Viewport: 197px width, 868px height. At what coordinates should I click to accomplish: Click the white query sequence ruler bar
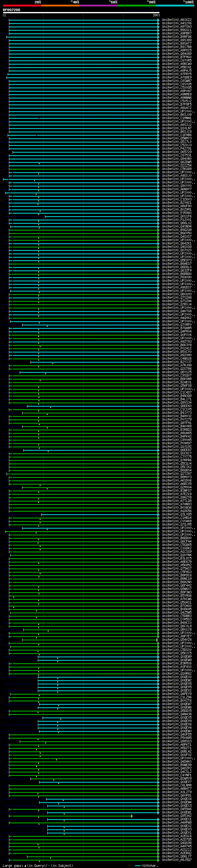coord(81,13)
